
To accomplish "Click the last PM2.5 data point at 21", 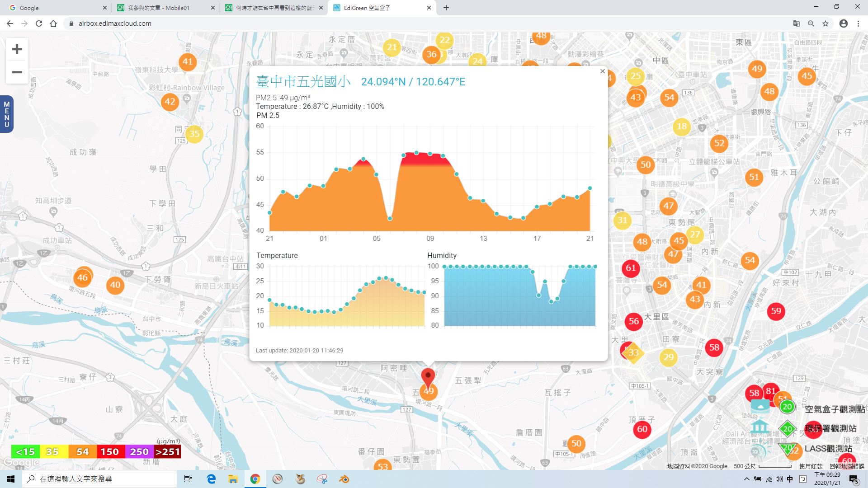I will tap(590, 188).
